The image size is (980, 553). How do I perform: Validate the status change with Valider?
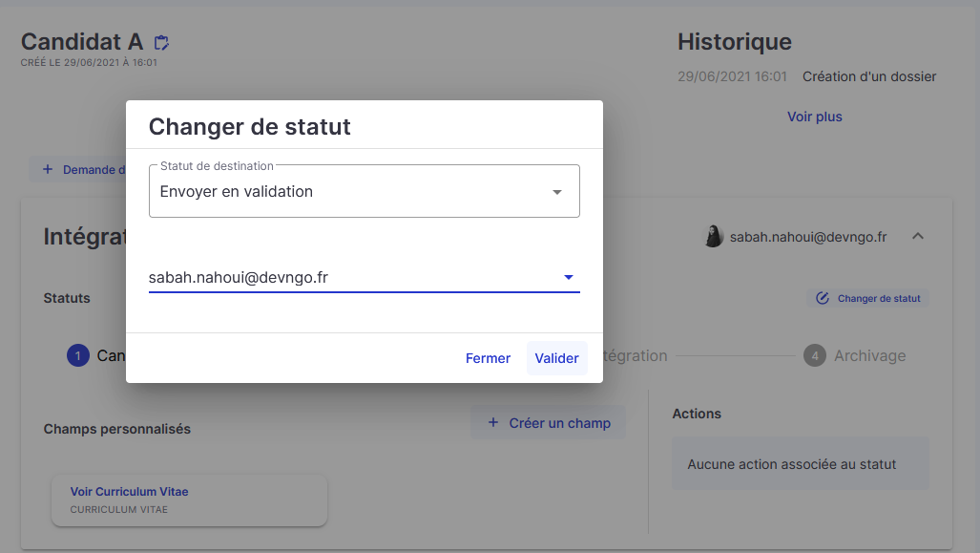click(556, 358)
